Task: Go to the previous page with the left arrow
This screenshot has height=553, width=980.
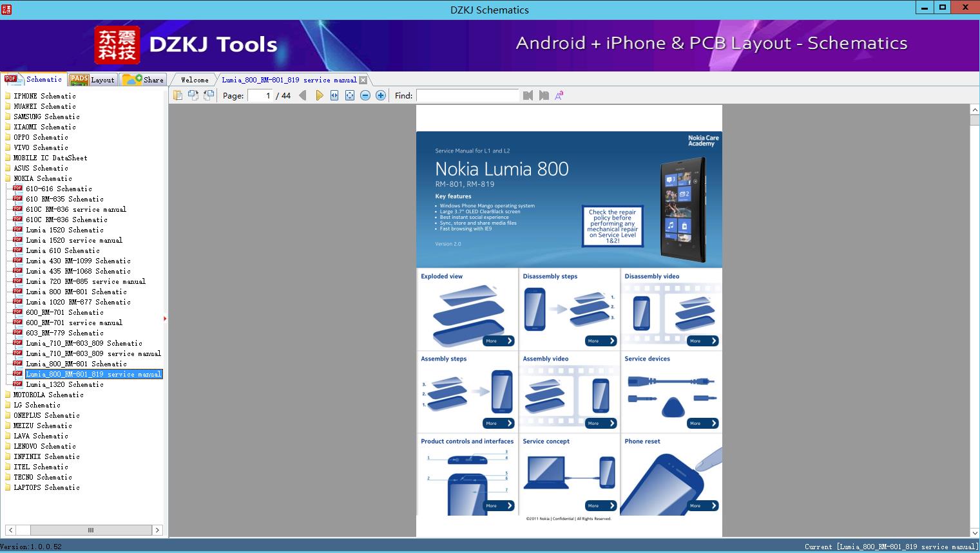Action: [x=303, y=95]
